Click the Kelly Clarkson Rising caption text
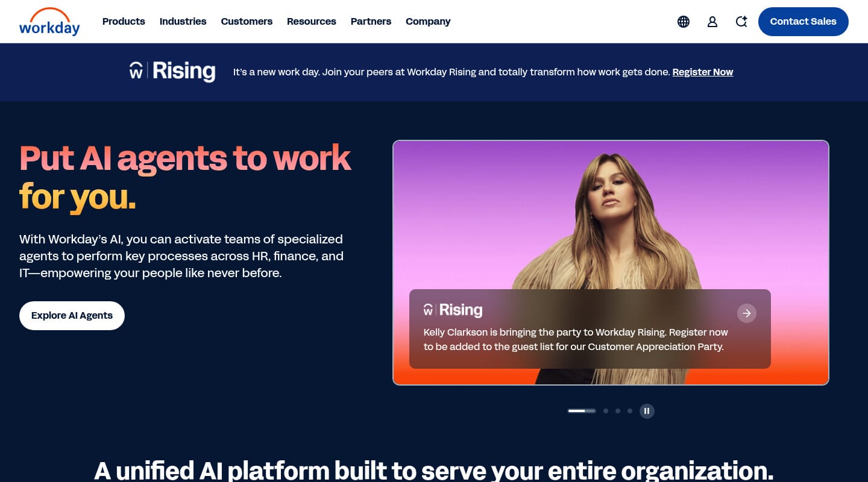The image size is (868, 482). [x=576, y=340]
